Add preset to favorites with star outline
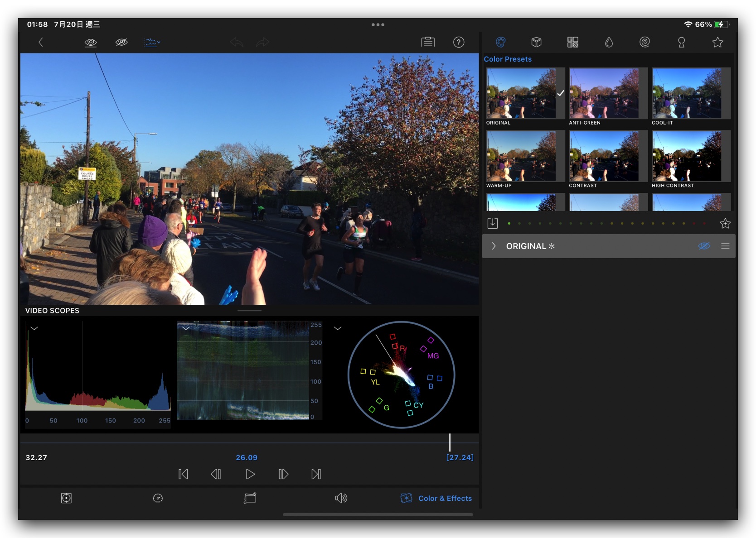This screenshot has width=756, height=538. (725, 223)
